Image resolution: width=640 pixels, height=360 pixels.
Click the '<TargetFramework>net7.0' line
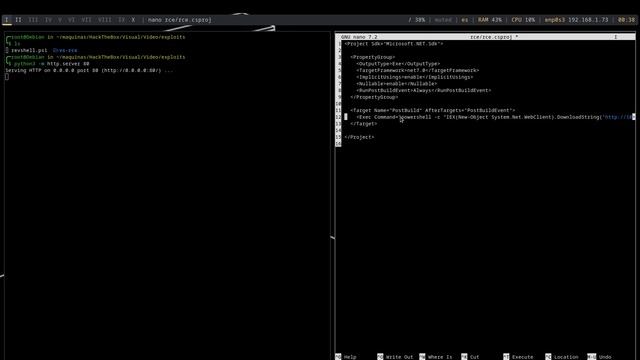tap(418, 70)
